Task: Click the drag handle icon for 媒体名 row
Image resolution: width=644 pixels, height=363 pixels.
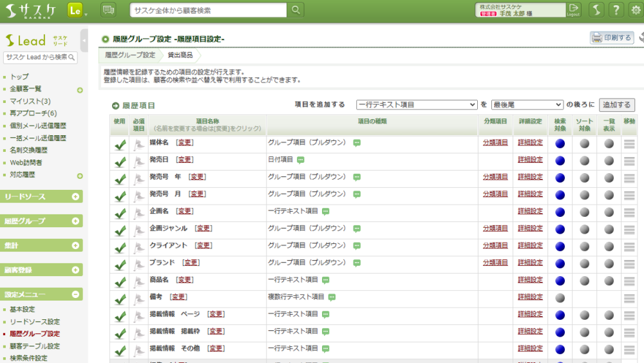Action: (629, 143)
